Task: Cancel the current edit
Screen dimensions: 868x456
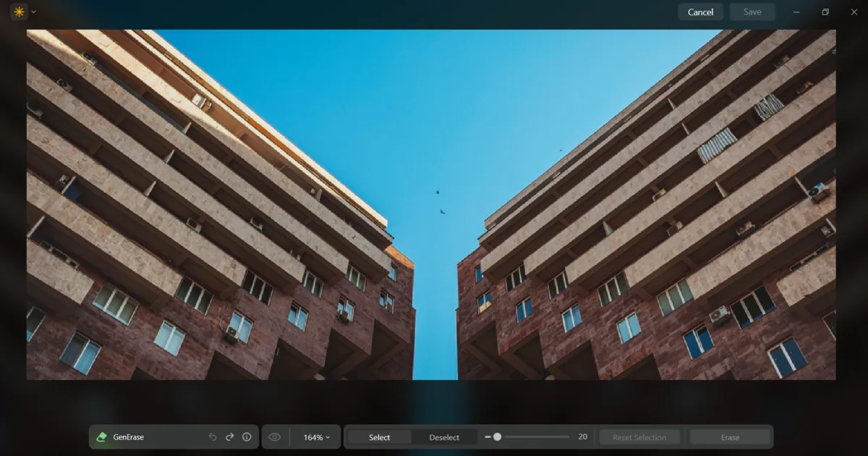Action: [x=699, y=12]
